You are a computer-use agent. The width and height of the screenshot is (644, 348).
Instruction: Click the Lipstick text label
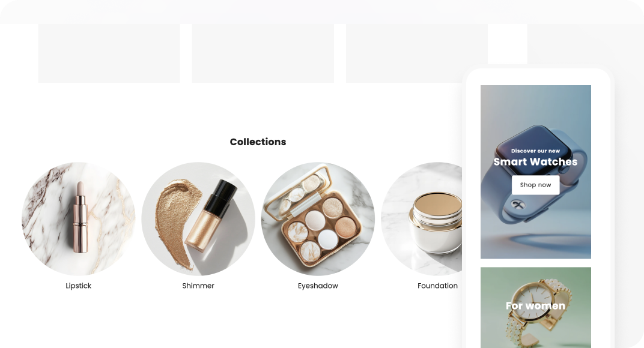coord(79,286)
